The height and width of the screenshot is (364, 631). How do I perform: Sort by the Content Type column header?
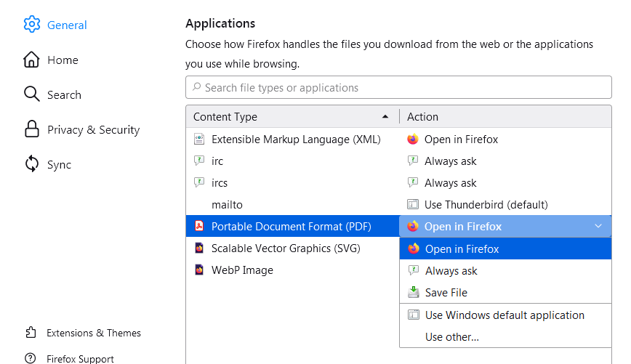[x=291, y=117]
